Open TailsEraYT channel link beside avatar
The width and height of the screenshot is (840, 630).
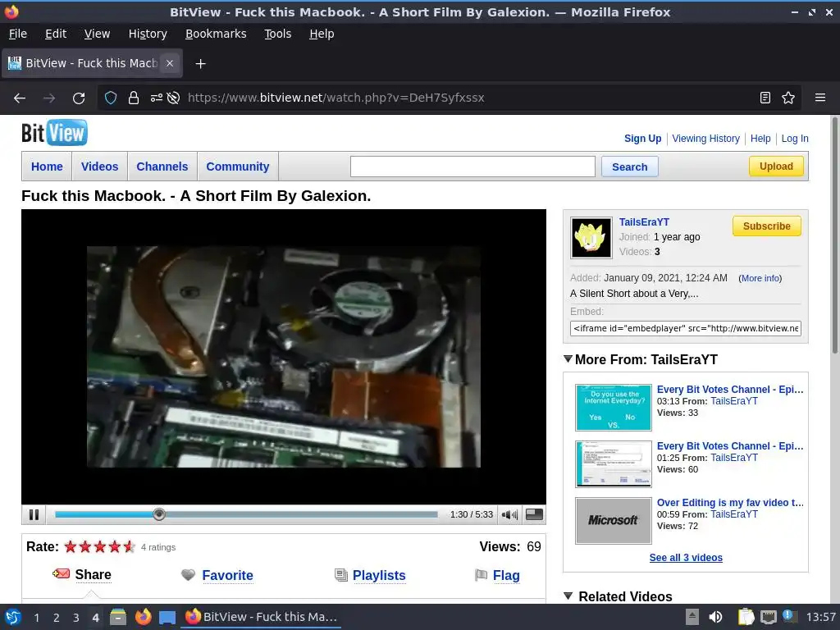pos(644,221)
